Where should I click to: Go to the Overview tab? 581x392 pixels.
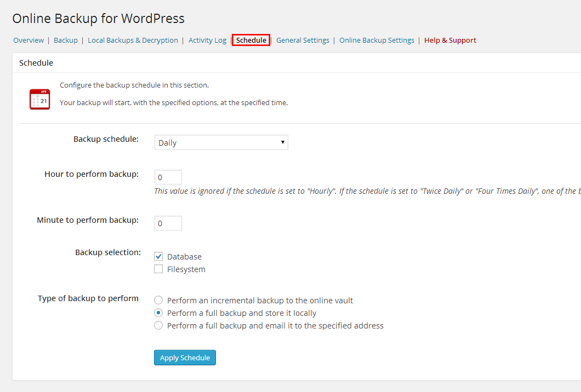pyautogui.click(x=29, y=40)
